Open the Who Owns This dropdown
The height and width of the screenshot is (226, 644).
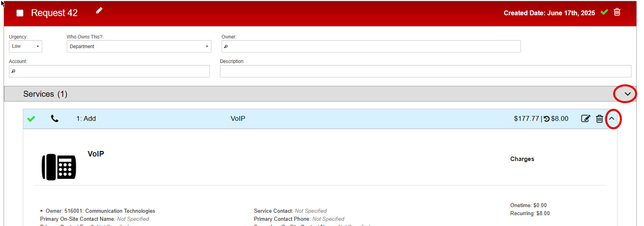[x=139, y=47]
